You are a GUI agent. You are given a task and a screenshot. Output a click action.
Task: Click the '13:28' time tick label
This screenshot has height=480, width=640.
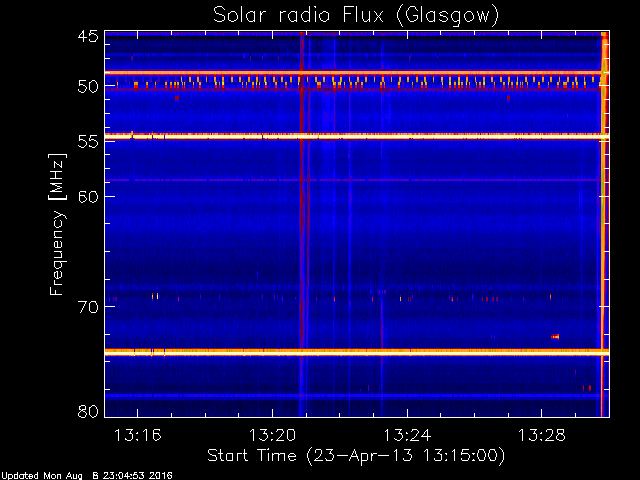542,436
